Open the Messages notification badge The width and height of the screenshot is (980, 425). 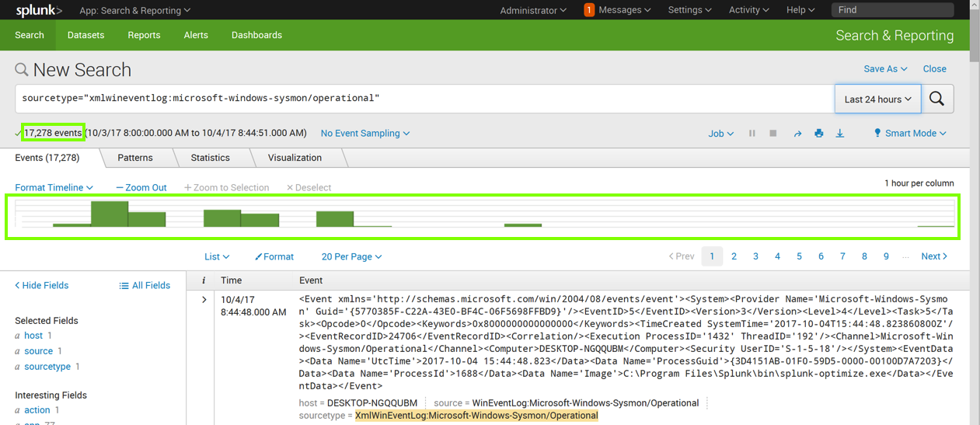pos(589,10)
